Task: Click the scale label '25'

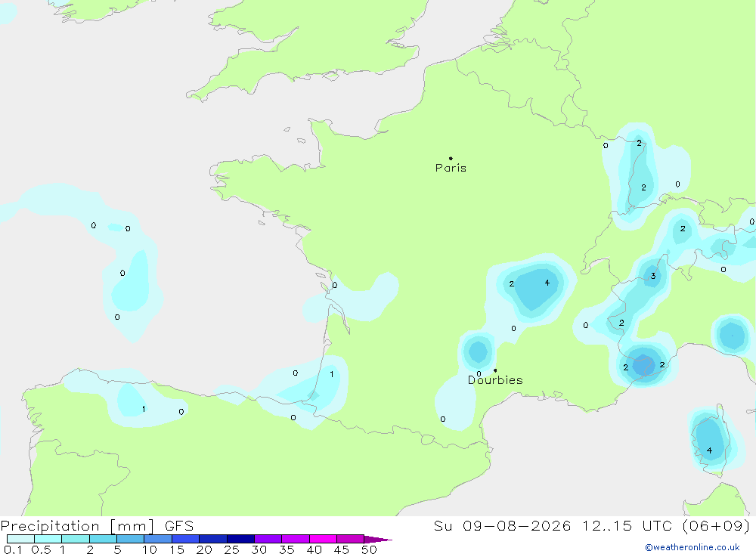Action: 231,549
